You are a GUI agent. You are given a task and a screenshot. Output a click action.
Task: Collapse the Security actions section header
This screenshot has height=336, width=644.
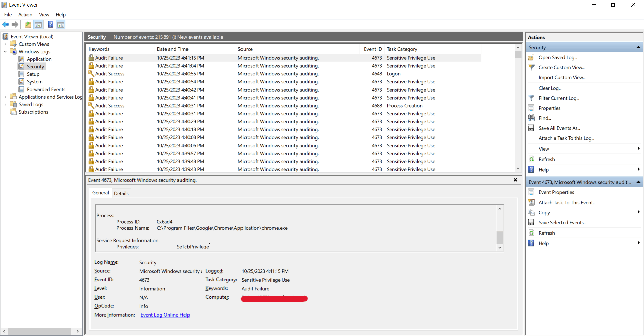pyautogui.click(x=638, y=47)
